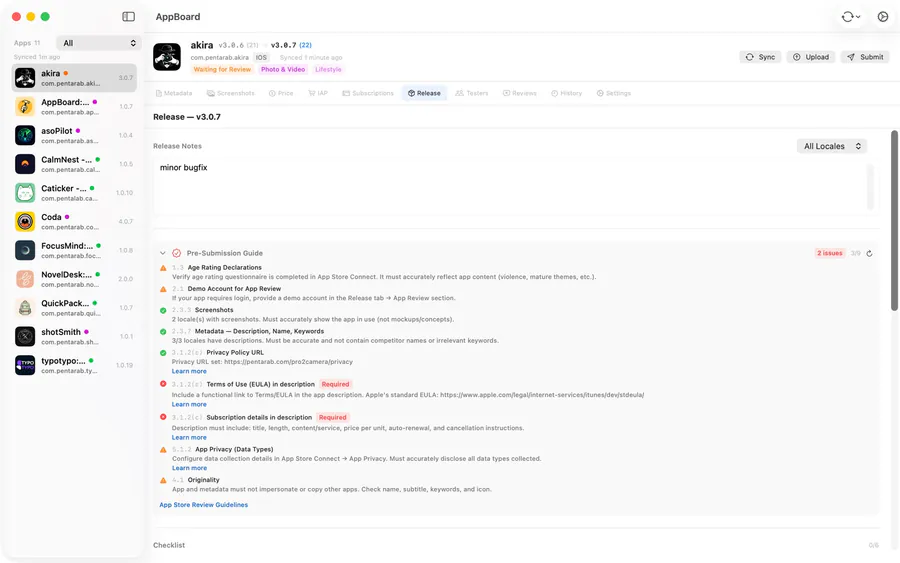Viewport: 900px width, 563px height.
Task: Click the main vertical scrollbar
Action: click(894, 221)
